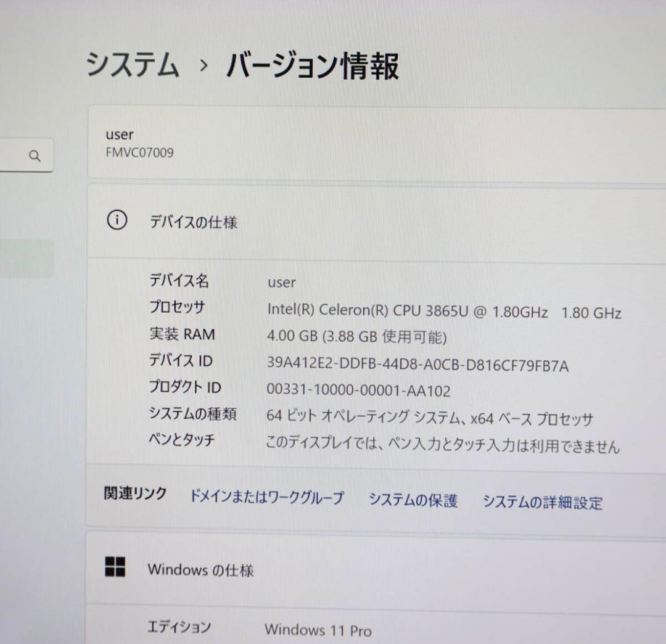
Task: Navigate back via the システム breadcrumb
Action: (132, 64)
